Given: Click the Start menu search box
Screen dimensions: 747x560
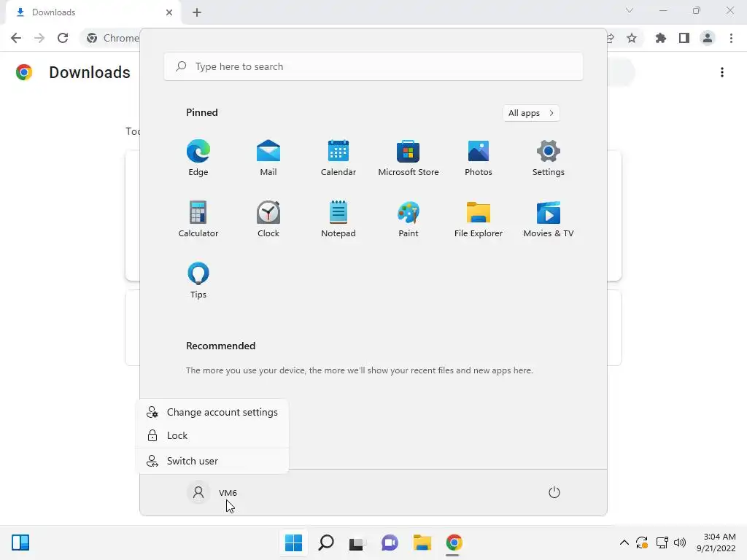Looking at the screenshot, I should click(373, 66).
